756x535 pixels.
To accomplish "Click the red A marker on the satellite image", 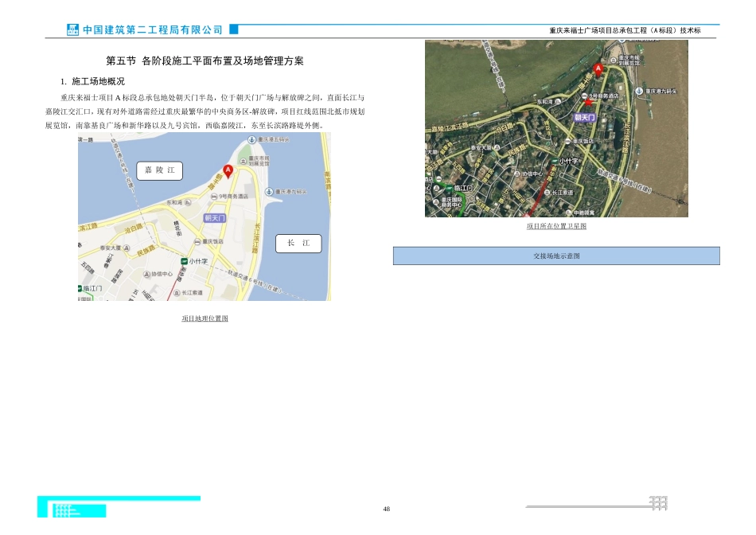I will click(x=598, y=70).
